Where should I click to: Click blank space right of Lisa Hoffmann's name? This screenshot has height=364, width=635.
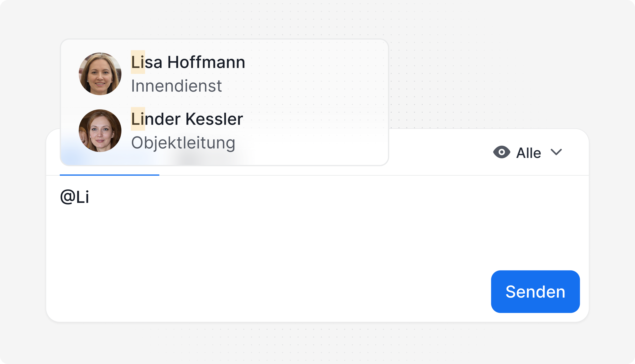click(313, 62)
